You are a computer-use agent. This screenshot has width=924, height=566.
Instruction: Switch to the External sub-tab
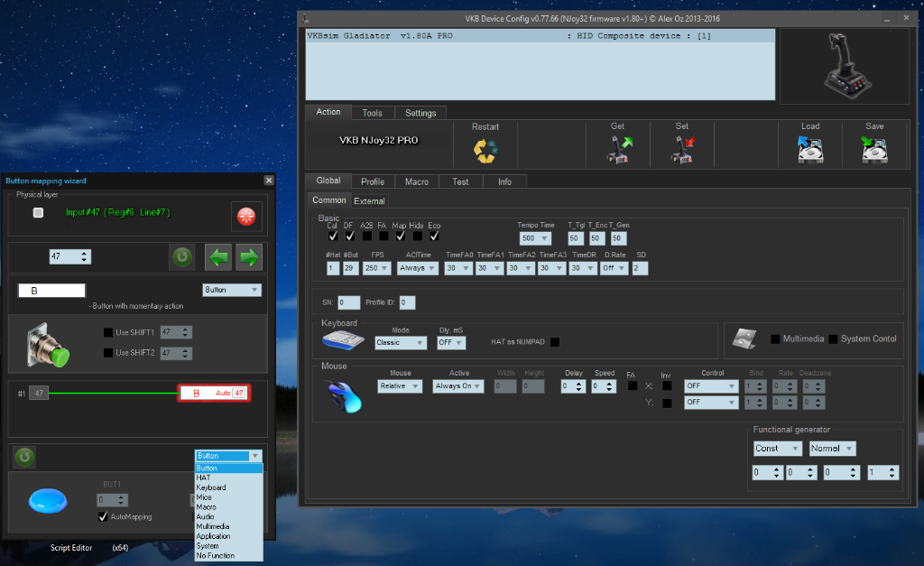(369, 201)
